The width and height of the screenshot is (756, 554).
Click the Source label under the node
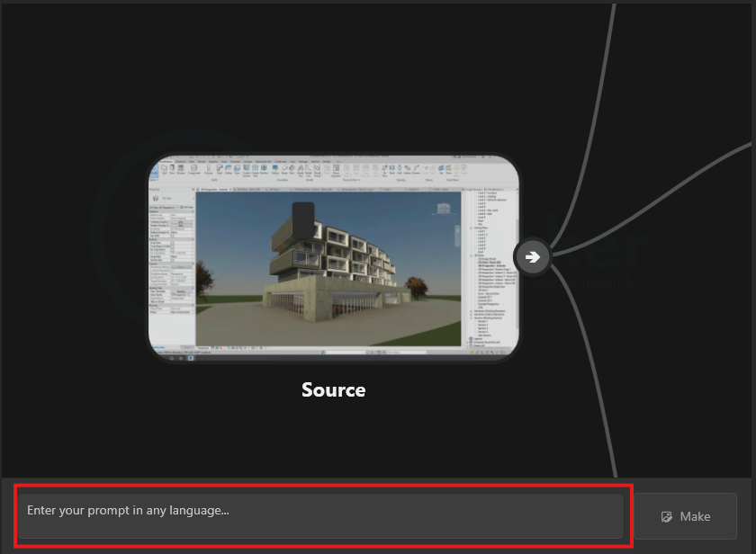pos(333,389)
